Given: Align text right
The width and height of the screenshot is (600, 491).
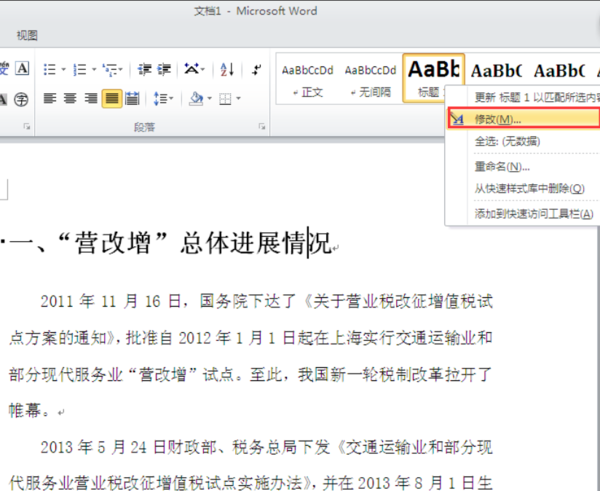Looking at the screenshot, I should click(x=91, y=99).
